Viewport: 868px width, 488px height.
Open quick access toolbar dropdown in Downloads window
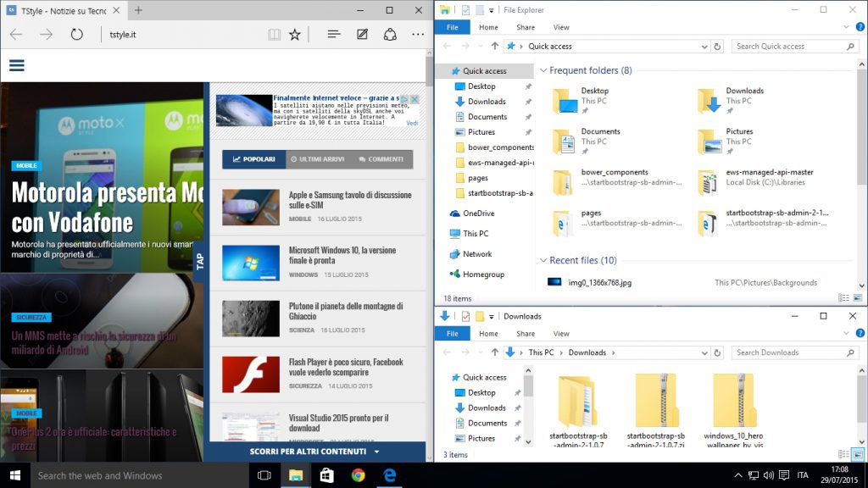pos(491,317)
